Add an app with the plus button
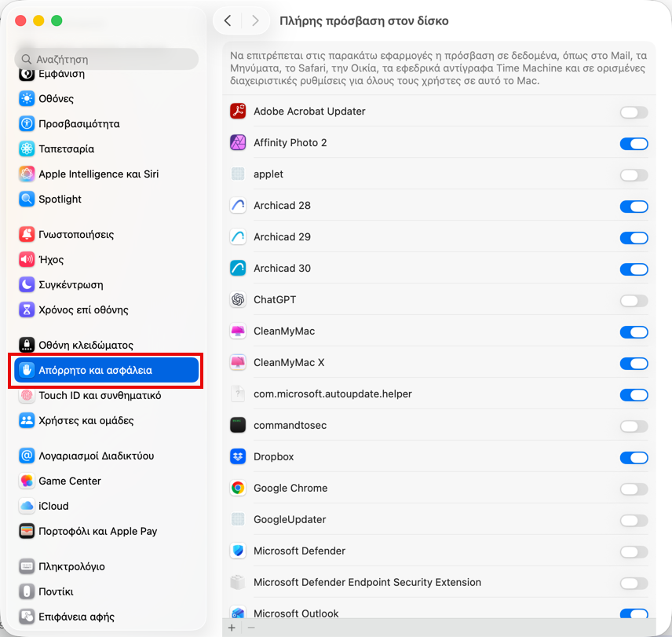Viewport: 672px width, 637px height. (232, 628)
